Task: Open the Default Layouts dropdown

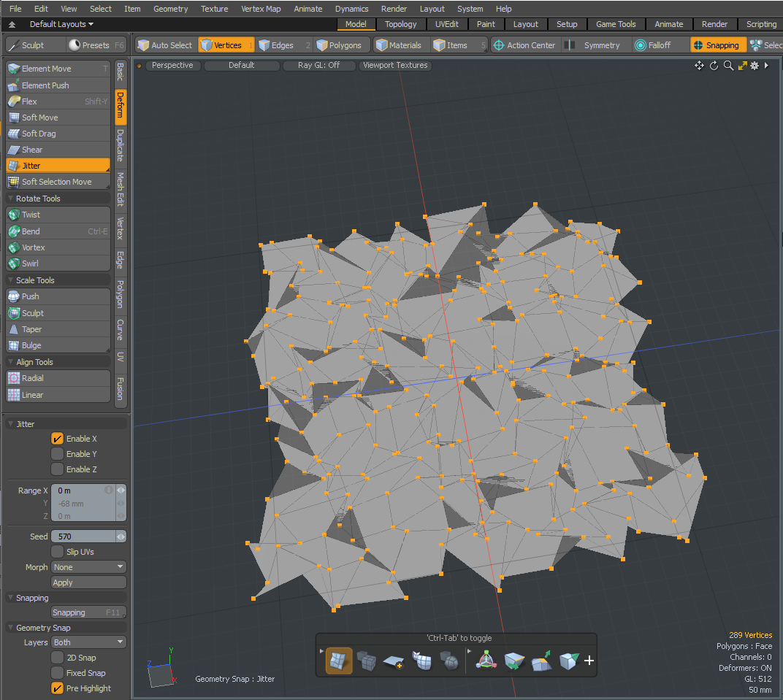Action: pyautogui.click(x=61, y=24)
